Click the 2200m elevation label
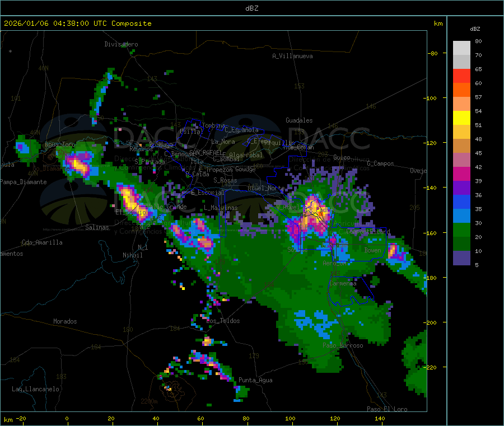Image resolution: width=504 pixels, height=426 pixels. (x=149, y=401)
